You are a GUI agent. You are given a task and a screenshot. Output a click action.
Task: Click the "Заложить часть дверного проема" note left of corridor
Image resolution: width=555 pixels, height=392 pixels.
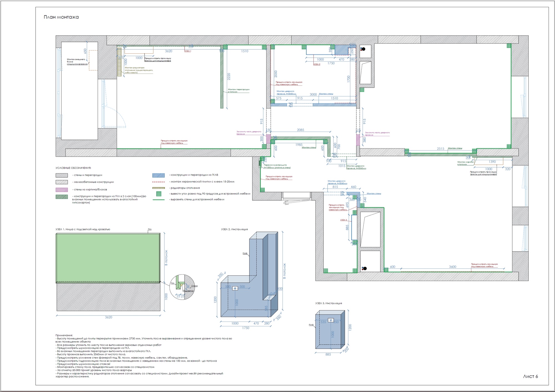249,133
